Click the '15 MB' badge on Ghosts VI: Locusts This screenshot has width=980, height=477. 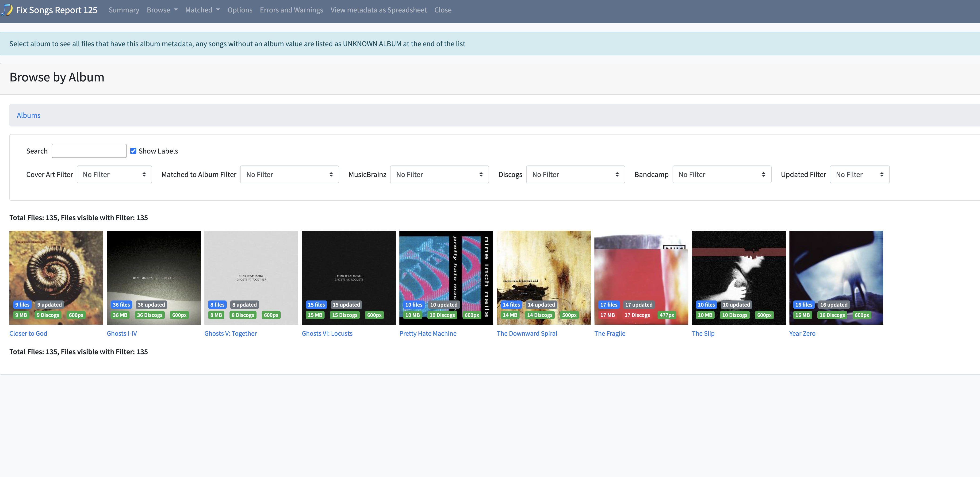click(315, 315)
